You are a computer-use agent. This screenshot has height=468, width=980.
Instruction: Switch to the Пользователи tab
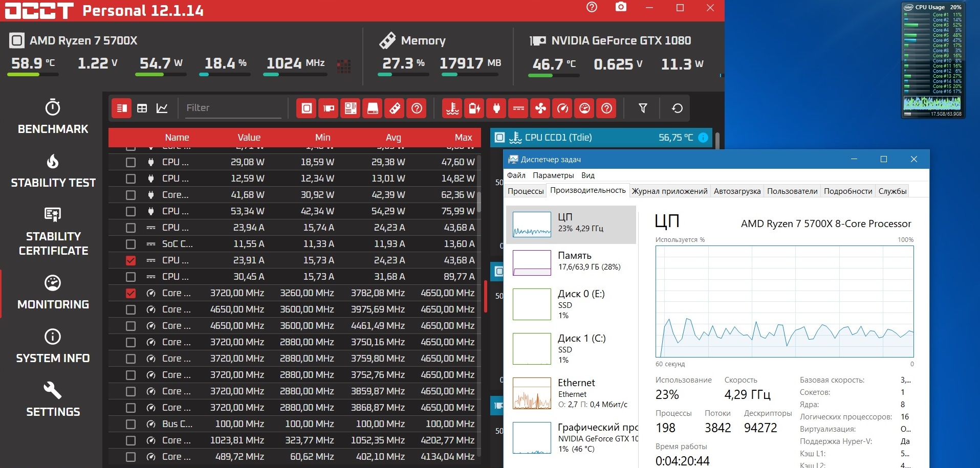(792, 191)
